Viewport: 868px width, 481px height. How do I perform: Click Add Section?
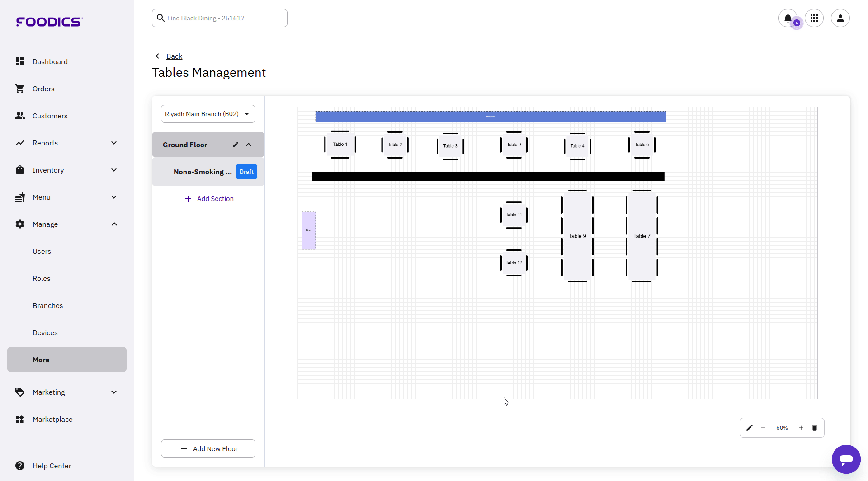click(209, 199)
